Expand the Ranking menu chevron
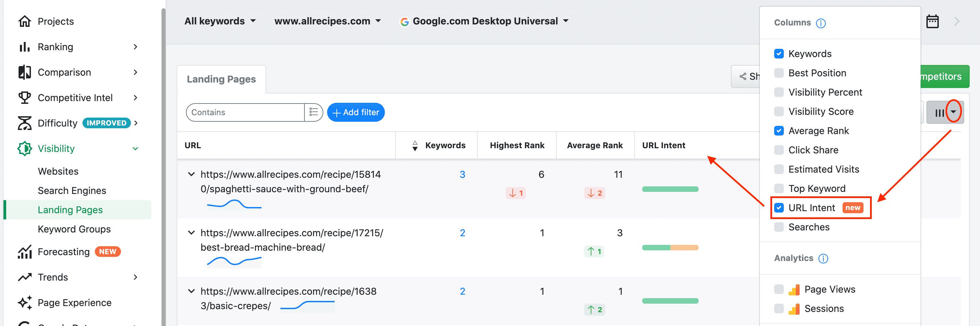The image size is (980, 326). coord(135,47)
